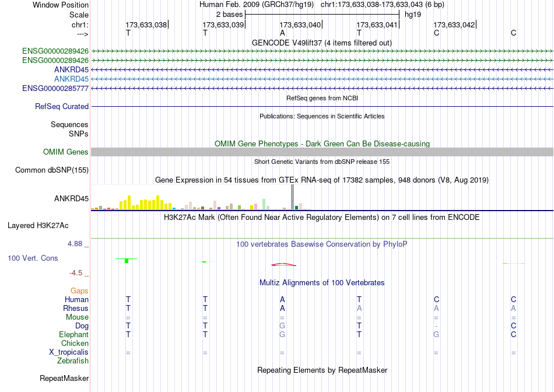Click the dark blue ANKRD45 transcript label
Screen dimensions: 554x392
click(71, 69)
